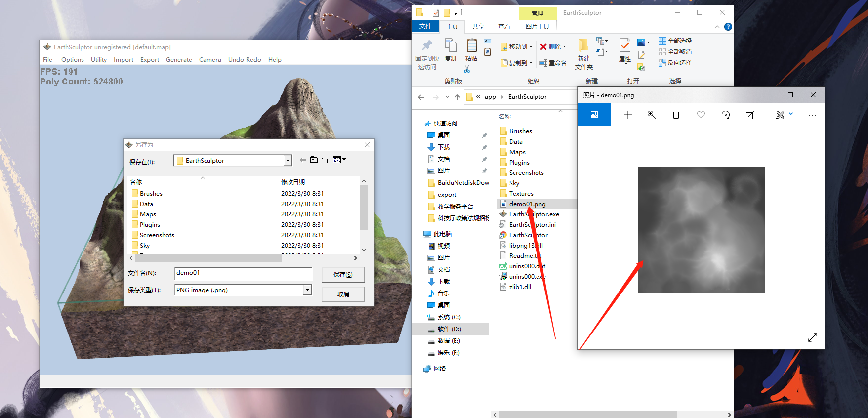Click the vertical scrollbar in Save As file list
The height and width of the screenshot is (418, 868).
(x=364, y=208)
